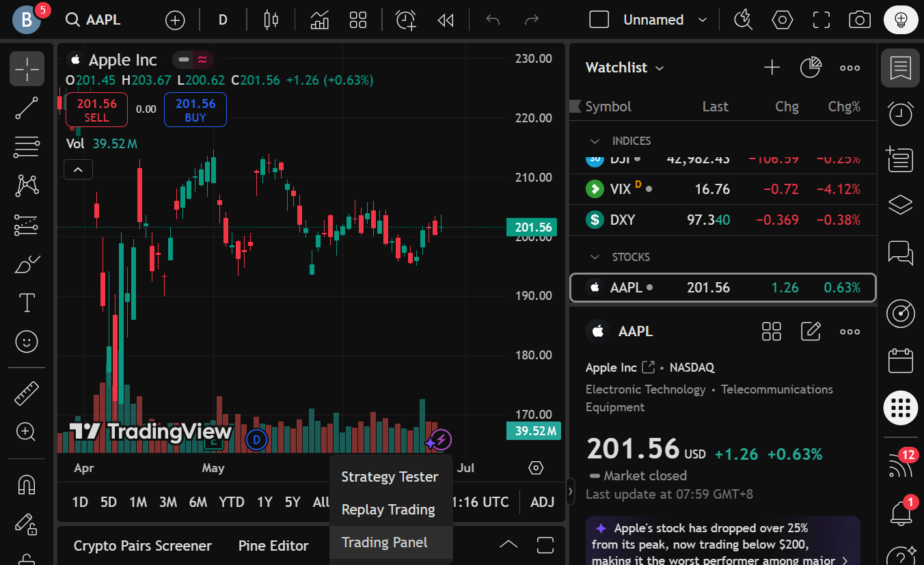Add a symbol to the watchlist

772,68
